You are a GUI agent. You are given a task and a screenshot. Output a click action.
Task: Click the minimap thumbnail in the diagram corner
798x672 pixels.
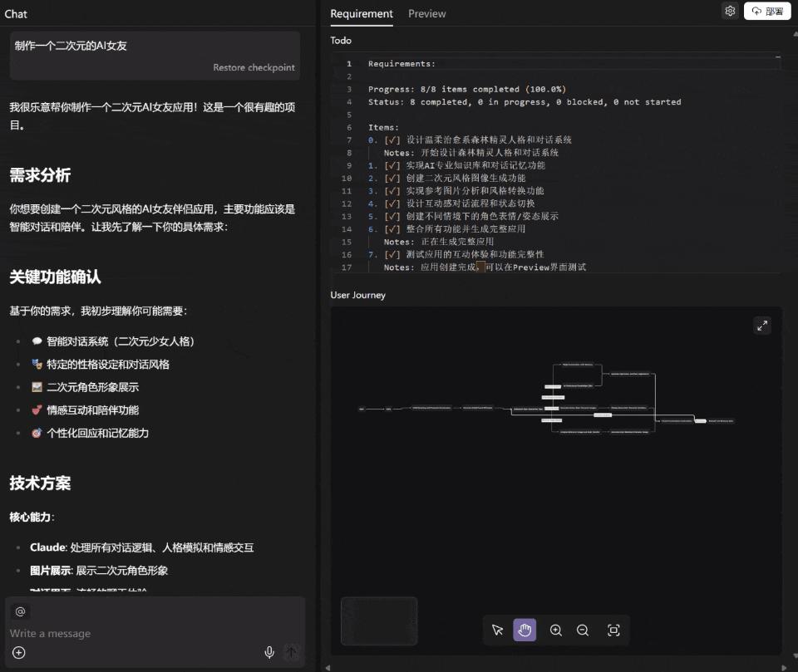pos(379,620)
